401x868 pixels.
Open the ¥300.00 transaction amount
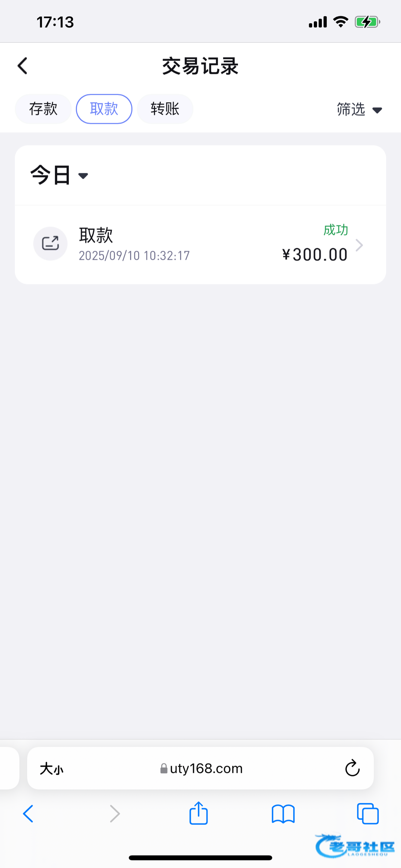coord(315,255)
